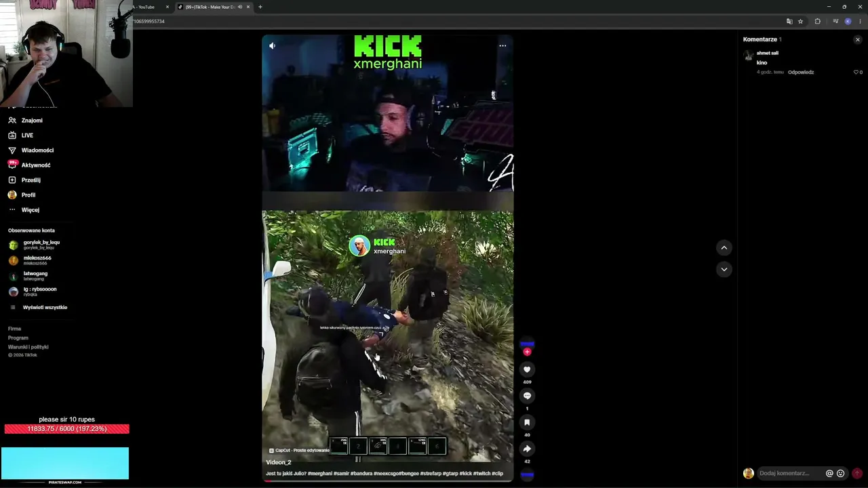Open the Firma footer link

coord(14,329)
